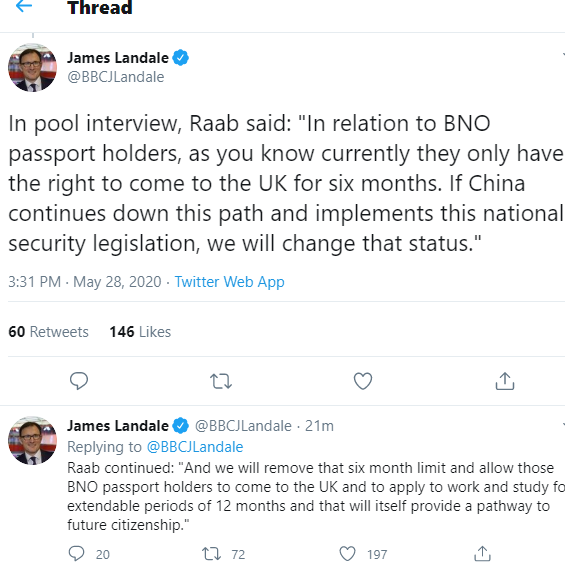Click reply icon on the 21m reply tweet
Viewport: 565px width, 565px height.
pyautogui.click(x=76, y=553)
